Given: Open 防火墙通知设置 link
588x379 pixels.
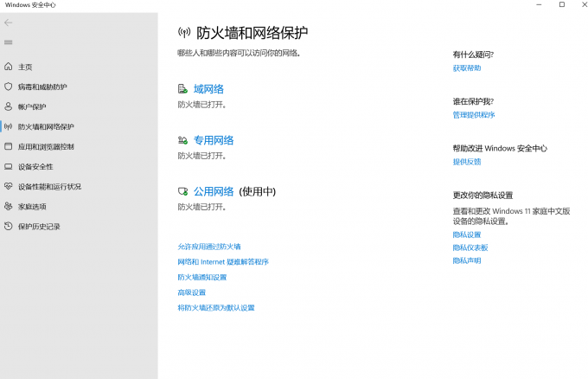Looking at the screenshot, I should click(x=201, y=277).
